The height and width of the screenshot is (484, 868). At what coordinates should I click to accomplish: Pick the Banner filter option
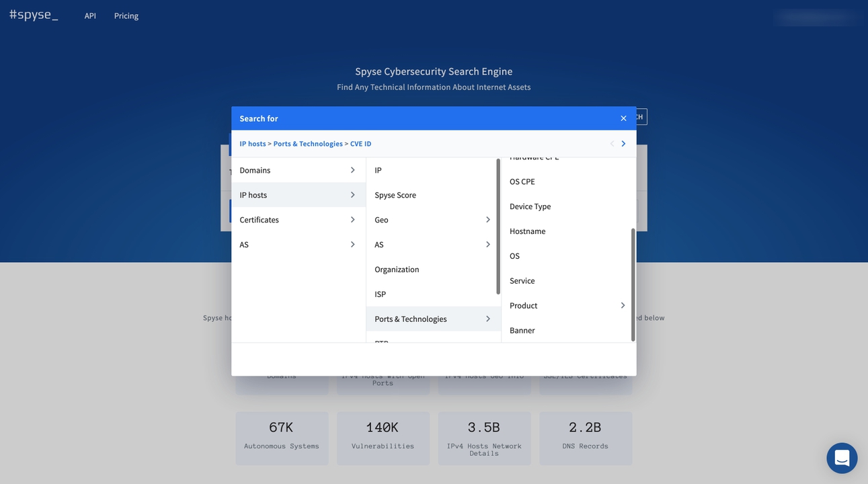point(522,330)
